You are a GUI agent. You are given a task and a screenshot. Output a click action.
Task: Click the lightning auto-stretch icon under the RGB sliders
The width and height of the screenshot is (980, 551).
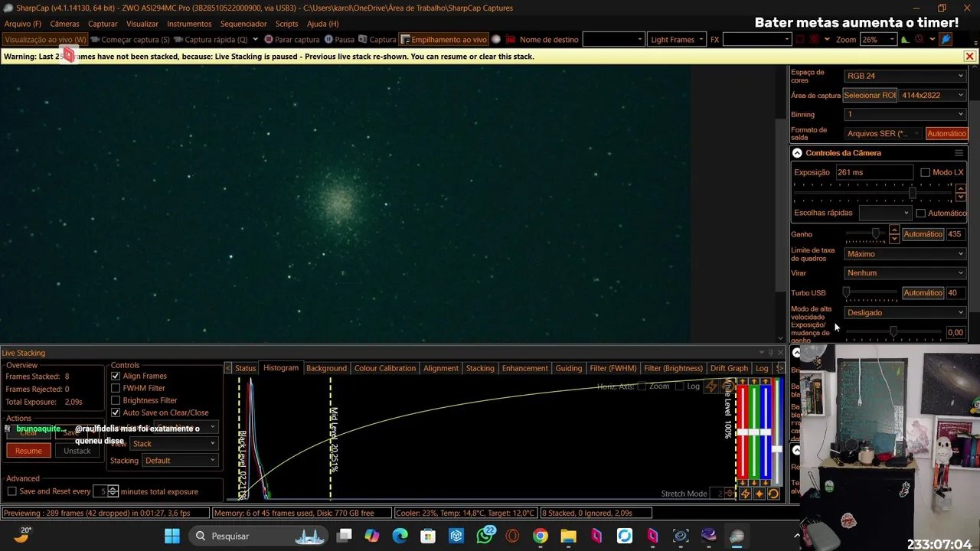point(744,494)
